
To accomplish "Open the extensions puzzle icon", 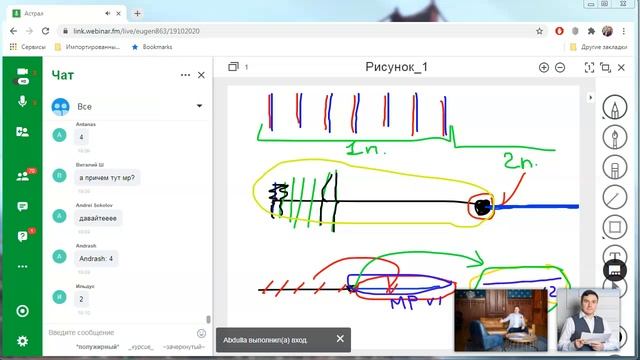I will click(591, 31).
